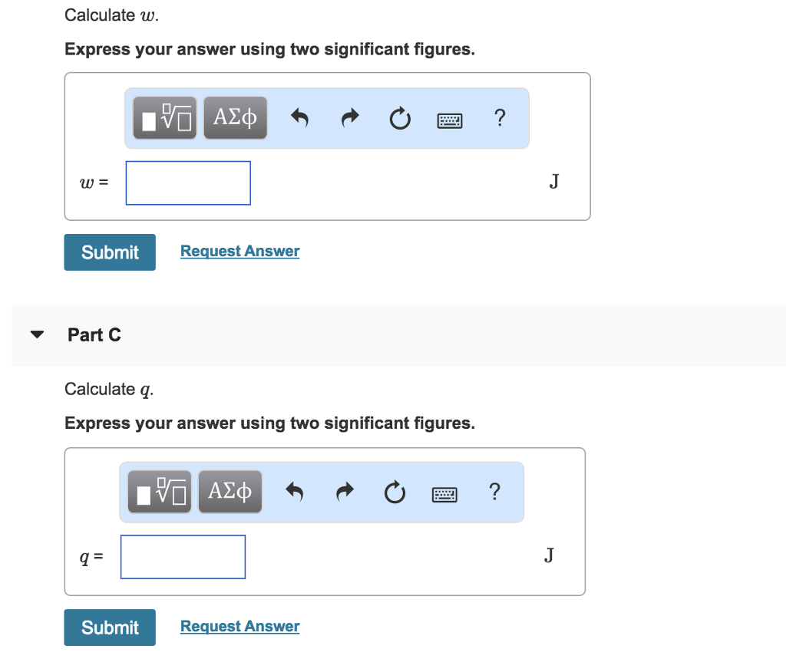This screenshot has width=786, height=672.
Task: Reset the w answer field
Action: tap(400, 119)
